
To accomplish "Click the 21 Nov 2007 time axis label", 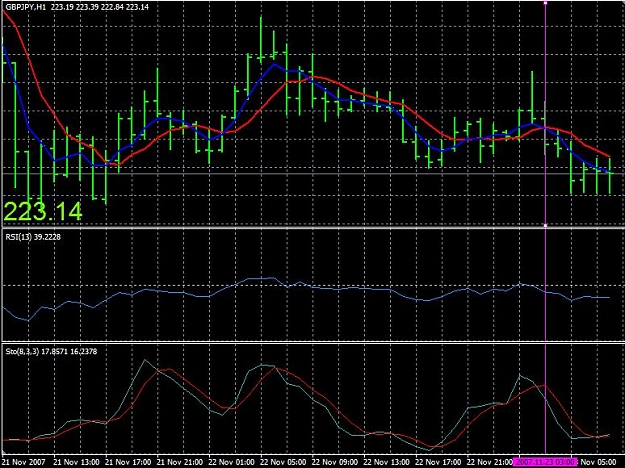I will point(25,462).
